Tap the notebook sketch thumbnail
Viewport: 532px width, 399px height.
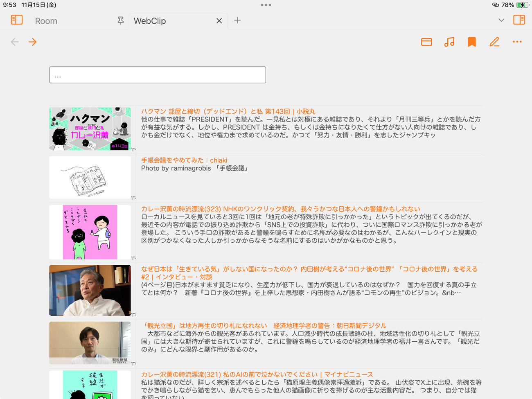click(x=90, y=178)
